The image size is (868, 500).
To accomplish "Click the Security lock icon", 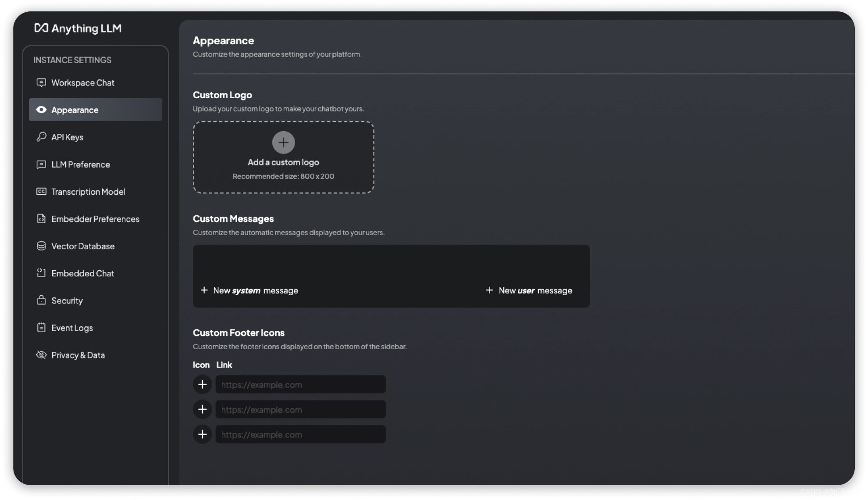I will tap(41, 300).
